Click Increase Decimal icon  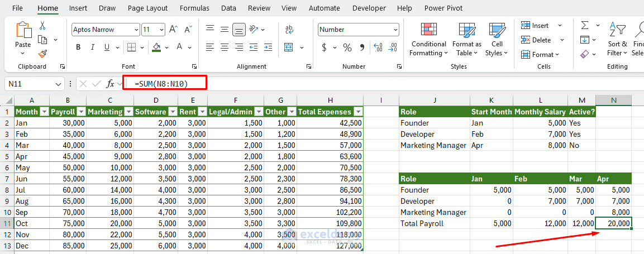click(378, 47)
